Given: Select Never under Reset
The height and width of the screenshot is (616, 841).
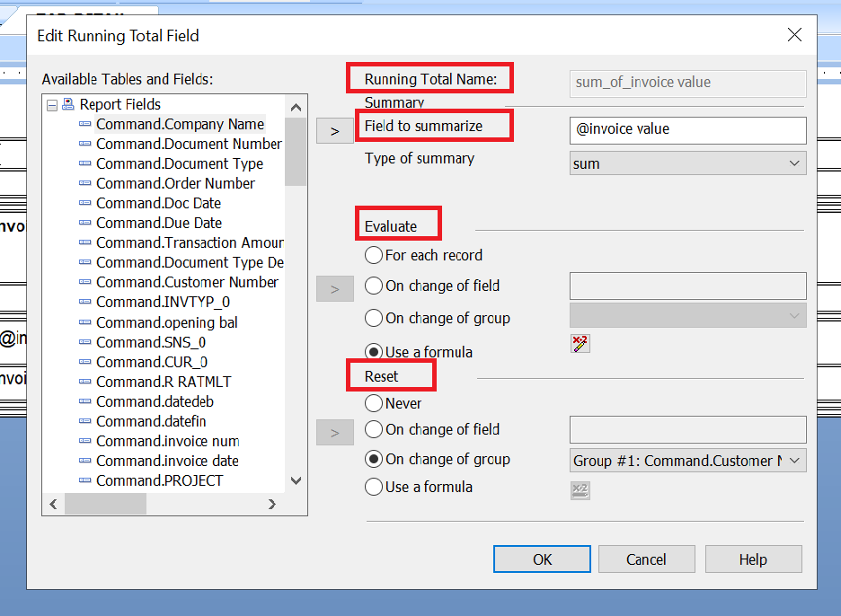Looking at the screenshot, I should tap(374, 403).
